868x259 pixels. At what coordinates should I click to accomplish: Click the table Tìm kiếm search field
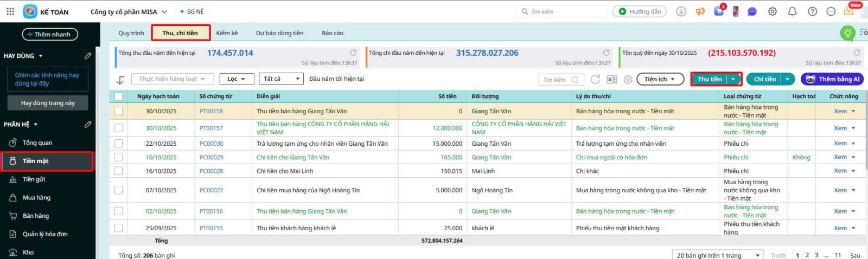[556, 80]
